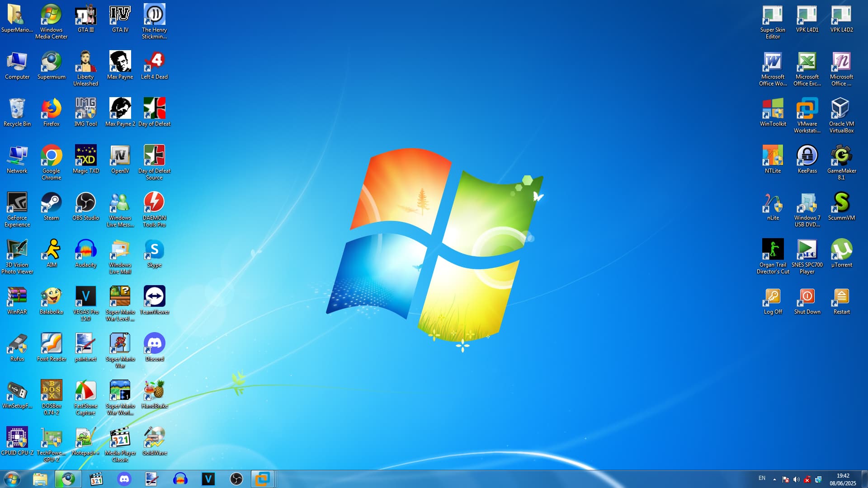Select the Audacity desktop shortcut
This screenshot has width=868, height=488.
pyautogui.click(x=85, y=249)
